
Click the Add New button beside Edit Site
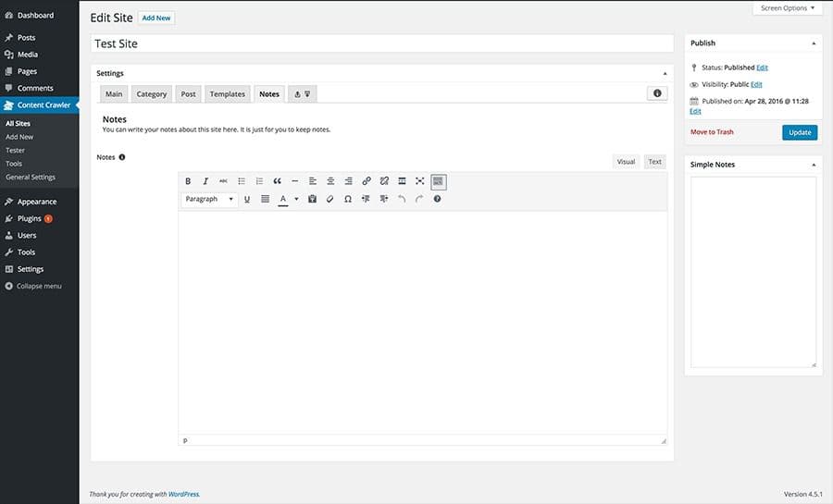(x=156, y=18)
